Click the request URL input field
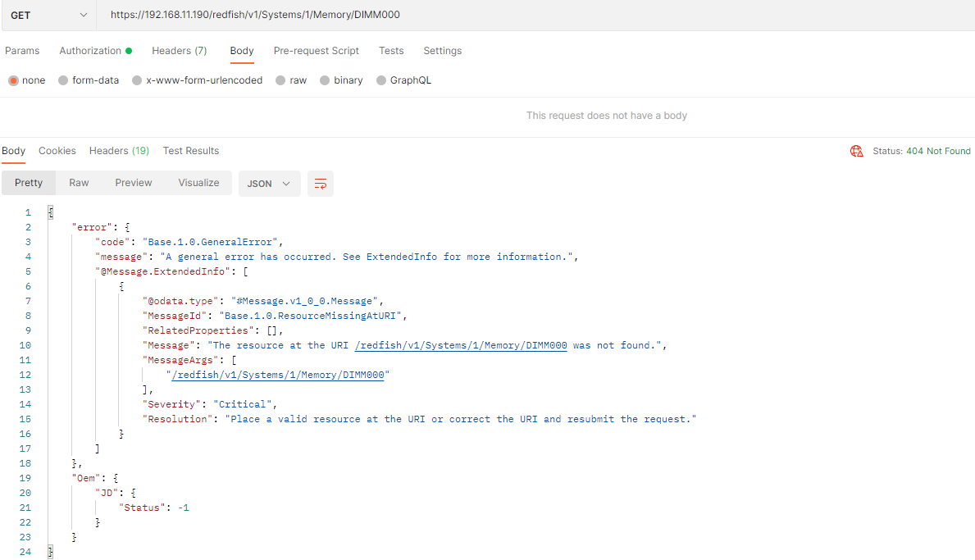The height and width of the screenshot is (560, 975). (535, 15)
